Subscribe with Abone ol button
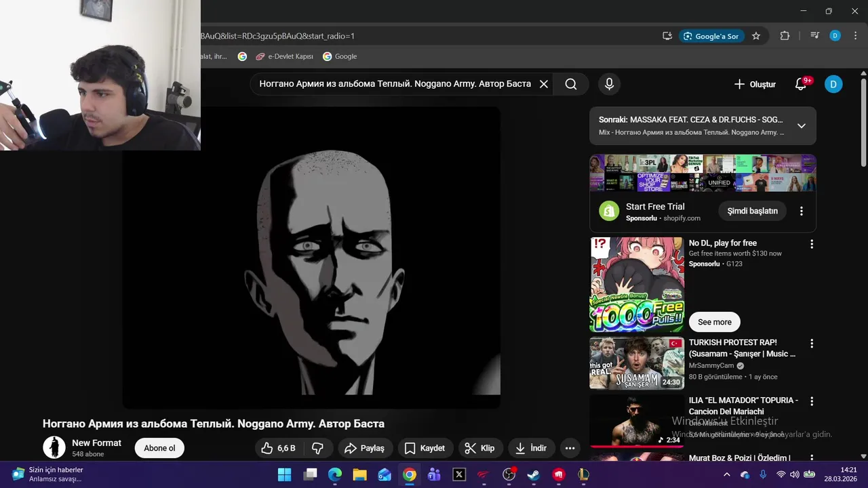Image resolution: width=868 pixels, height=488 pixels. click(159, 448)
